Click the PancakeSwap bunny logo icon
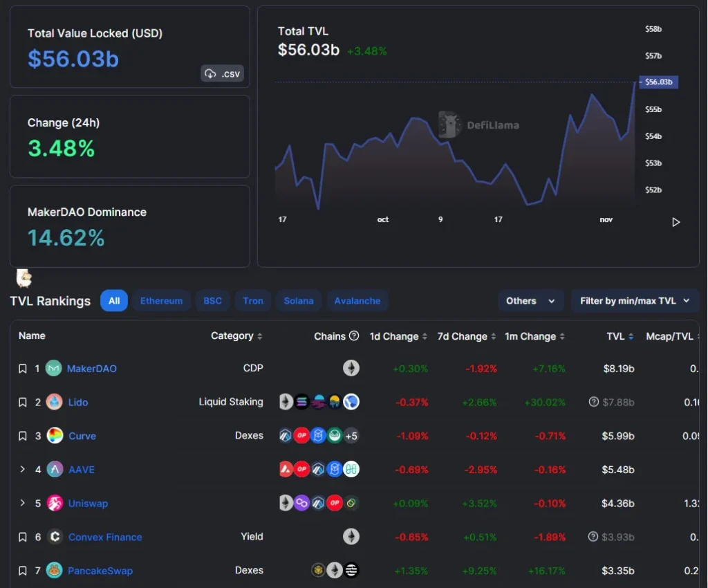This screenshot has height=588, width=708. (x=54, y=571)
